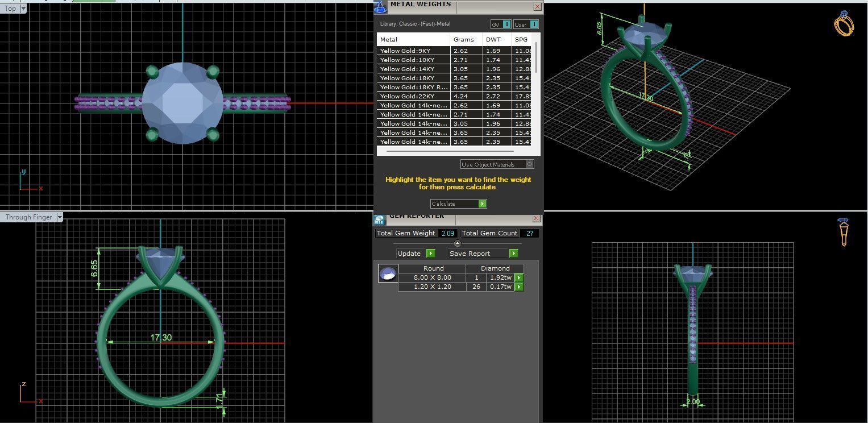Select the Yellow Gold:18KY R... row

click(x=454, y=88)
